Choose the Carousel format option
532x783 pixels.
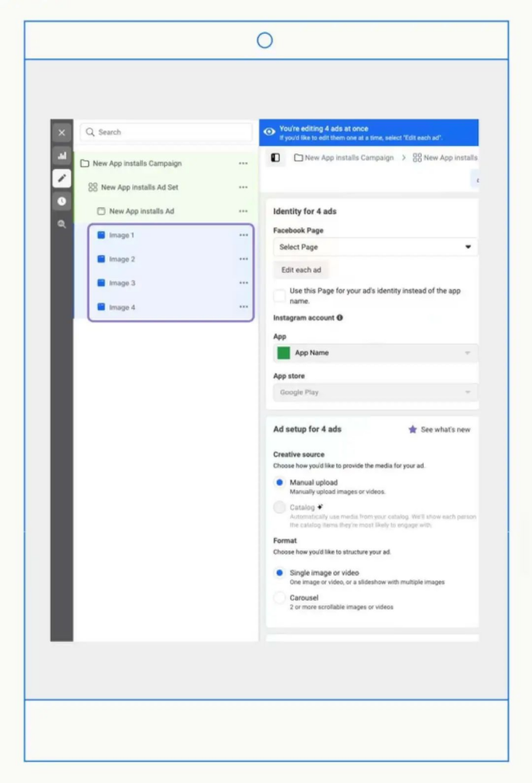[280, 598]
